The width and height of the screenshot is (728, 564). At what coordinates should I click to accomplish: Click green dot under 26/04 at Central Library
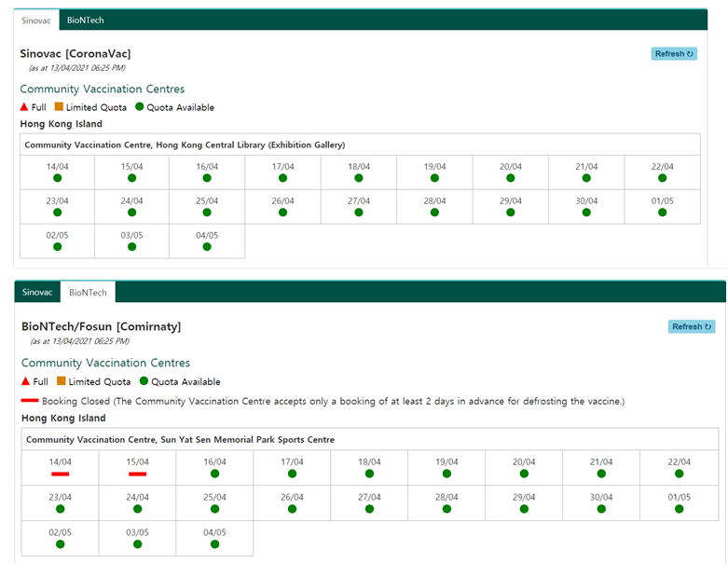[x=282, y=213]
